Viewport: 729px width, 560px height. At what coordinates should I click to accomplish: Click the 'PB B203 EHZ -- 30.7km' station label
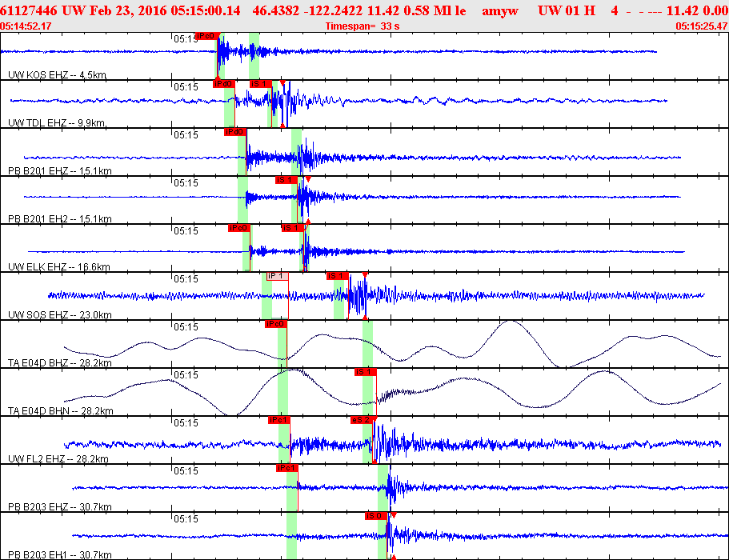[x=60, y=507]
